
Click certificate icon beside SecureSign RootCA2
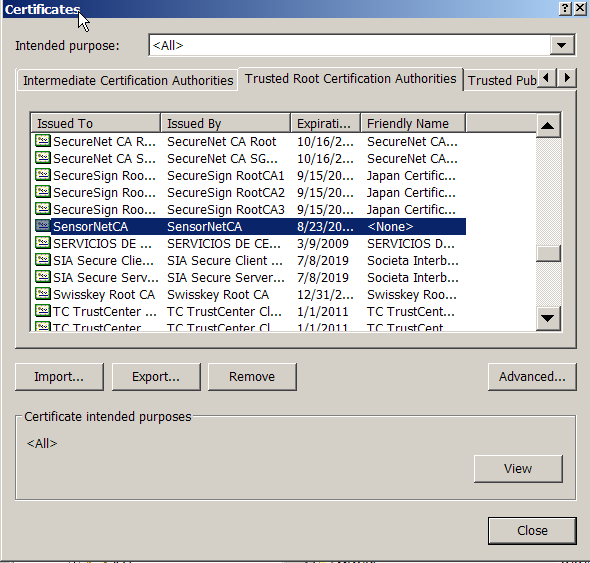tap(43, 192)
